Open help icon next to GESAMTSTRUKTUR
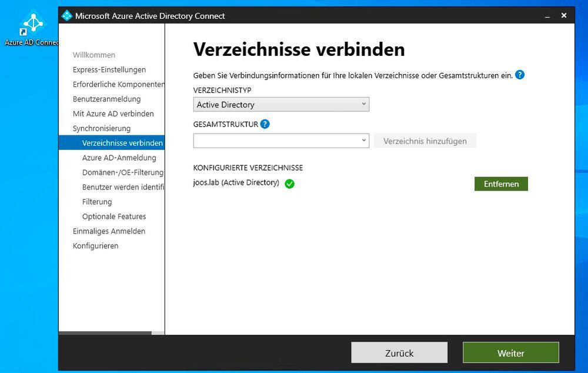Screen dimensions: 588x373 [265, 124]
